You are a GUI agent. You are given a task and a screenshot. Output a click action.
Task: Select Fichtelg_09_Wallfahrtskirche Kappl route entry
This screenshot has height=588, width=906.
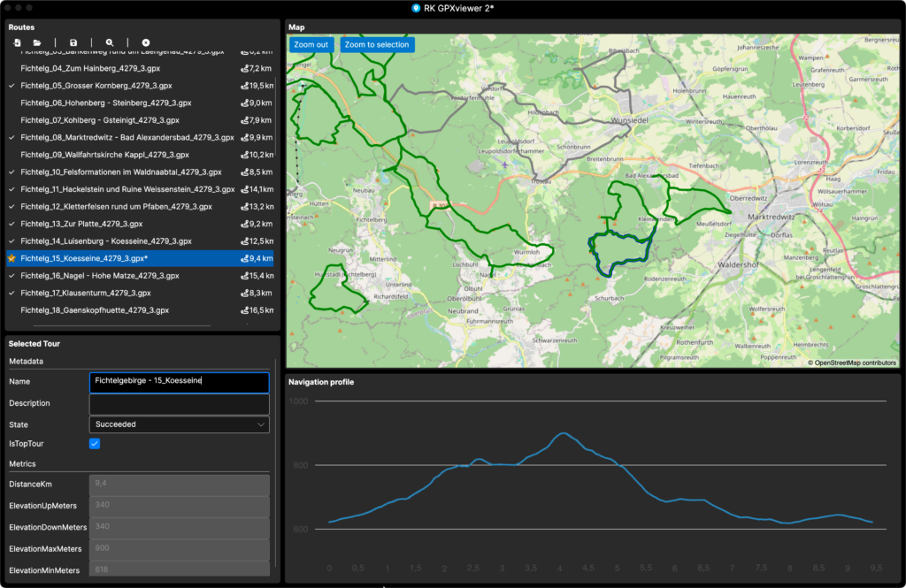(104, 155)
